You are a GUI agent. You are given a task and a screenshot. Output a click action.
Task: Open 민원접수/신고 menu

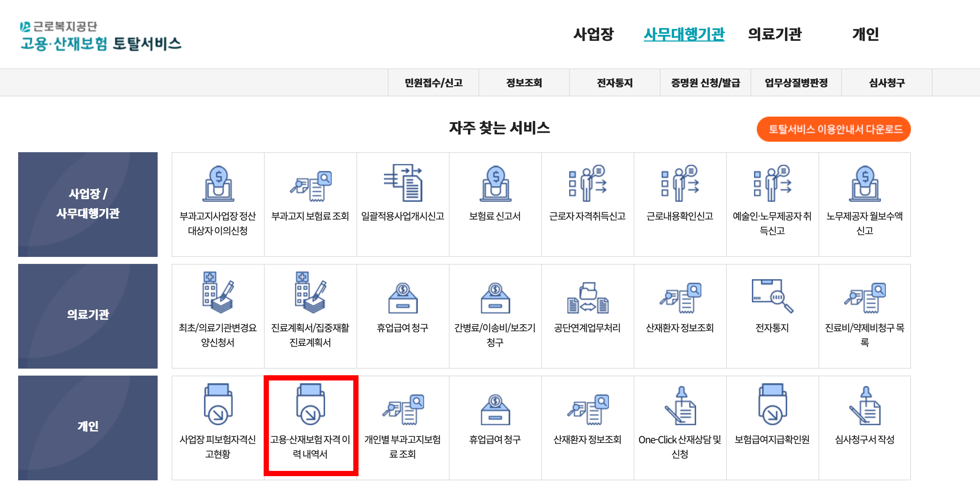pyautogui.click(x=433, y=83)
